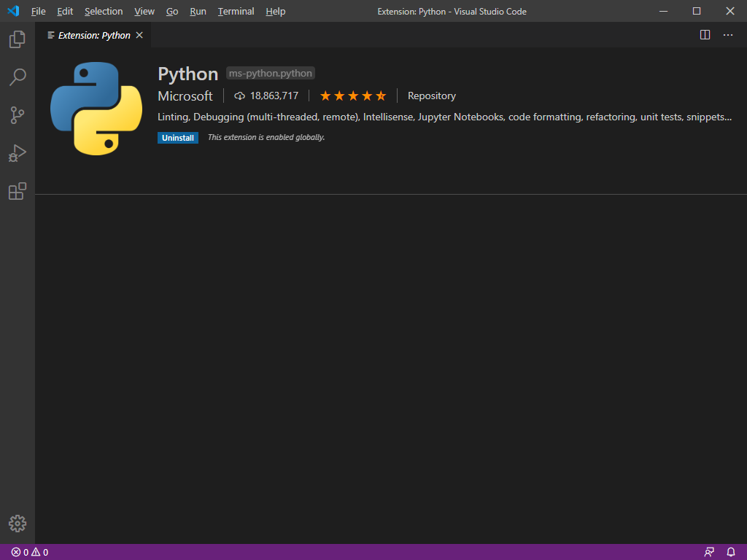This screenshot has height=560, width=747.
Task: Open the More Actions ellipsis menu
Action: (728, 35)
